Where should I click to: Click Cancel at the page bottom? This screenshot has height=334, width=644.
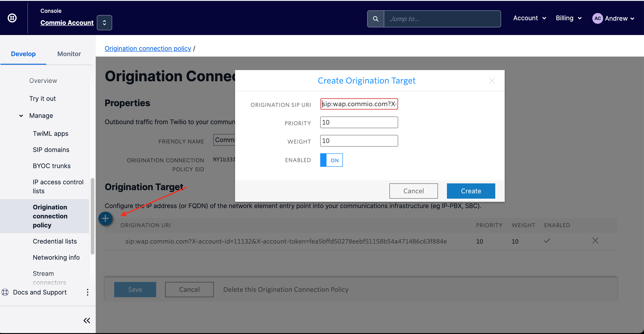tap(189, 289)
